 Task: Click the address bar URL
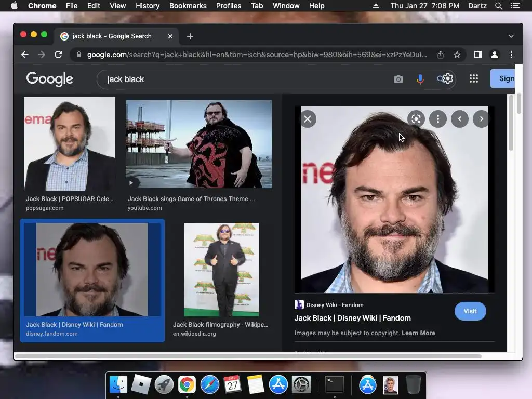point(257,55)
